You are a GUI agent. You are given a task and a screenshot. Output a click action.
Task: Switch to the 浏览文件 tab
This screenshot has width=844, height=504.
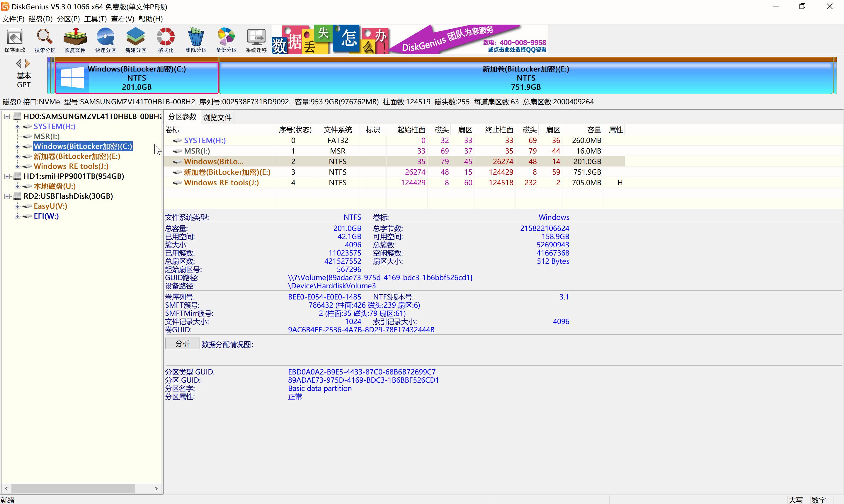217,118
